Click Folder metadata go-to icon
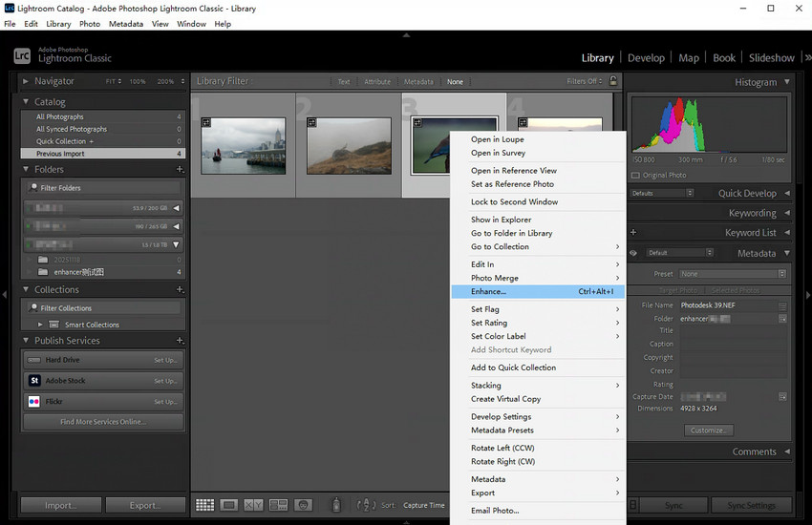The width and height of the screenshot is (812, 525). (x=782, y=319)
